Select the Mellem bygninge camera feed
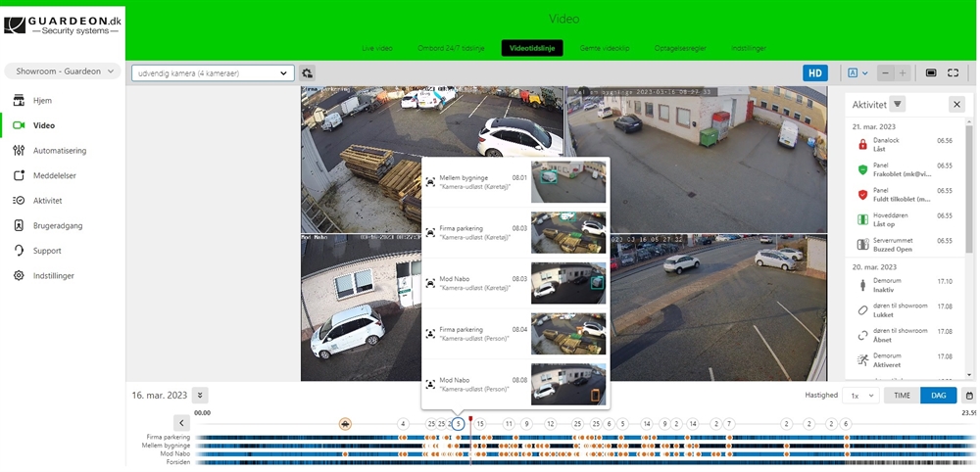Screen dimensions: 980x472 pos(696,160)
